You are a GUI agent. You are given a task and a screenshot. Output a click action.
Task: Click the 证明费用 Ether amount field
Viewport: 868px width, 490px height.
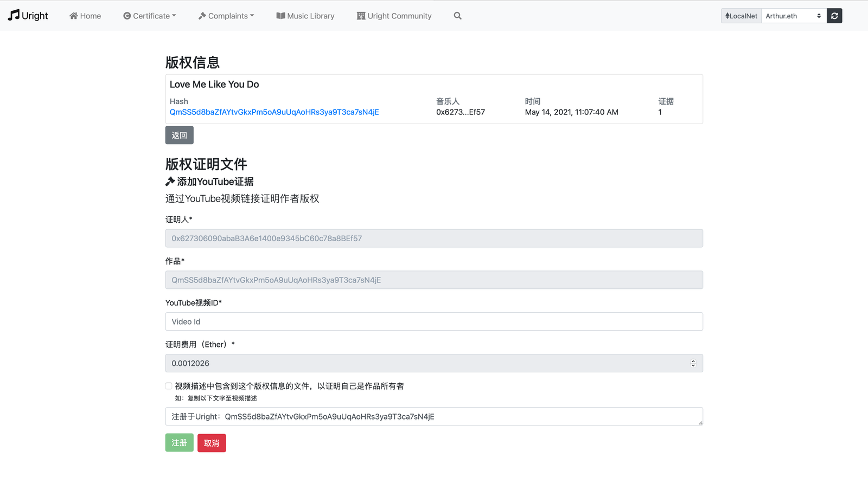(x=434, y=363)
